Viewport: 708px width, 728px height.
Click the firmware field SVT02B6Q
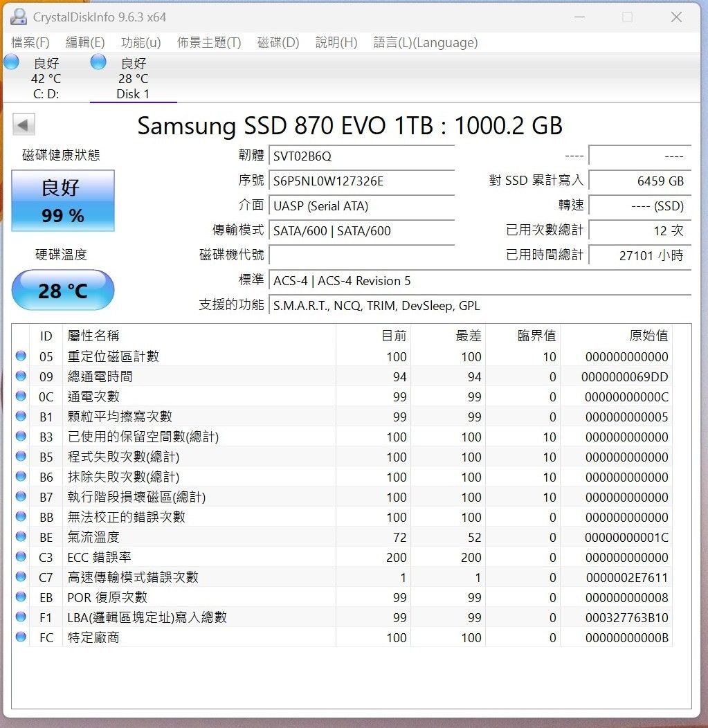tap(362, 156)
